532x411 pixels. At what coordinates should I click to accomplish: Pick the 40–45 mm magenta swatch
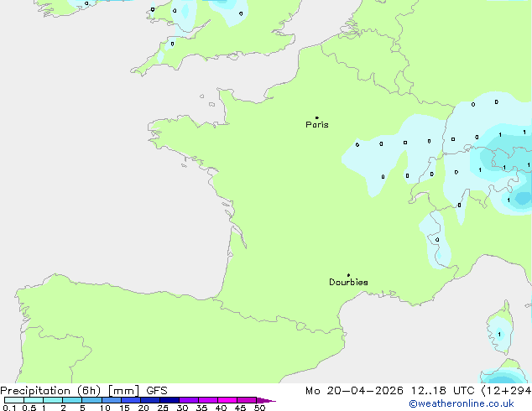(227, 400)
